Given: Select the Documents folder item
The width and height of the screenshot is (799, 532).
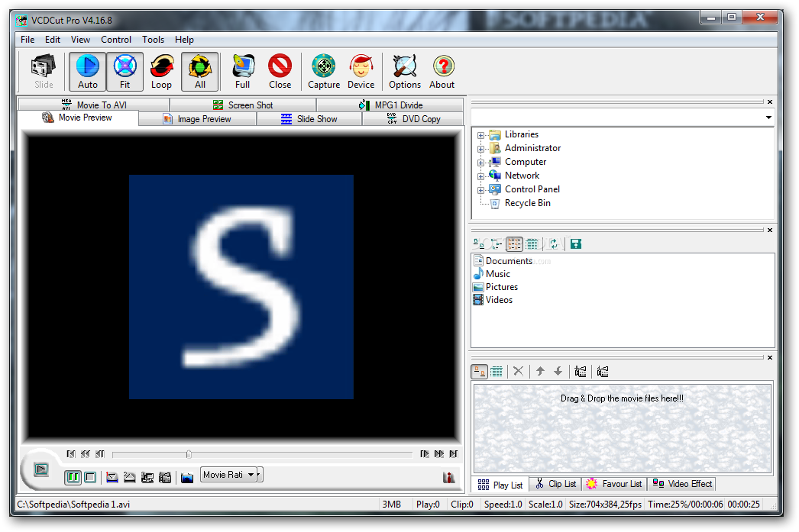Looking at the screenshot, I should 503,260.
